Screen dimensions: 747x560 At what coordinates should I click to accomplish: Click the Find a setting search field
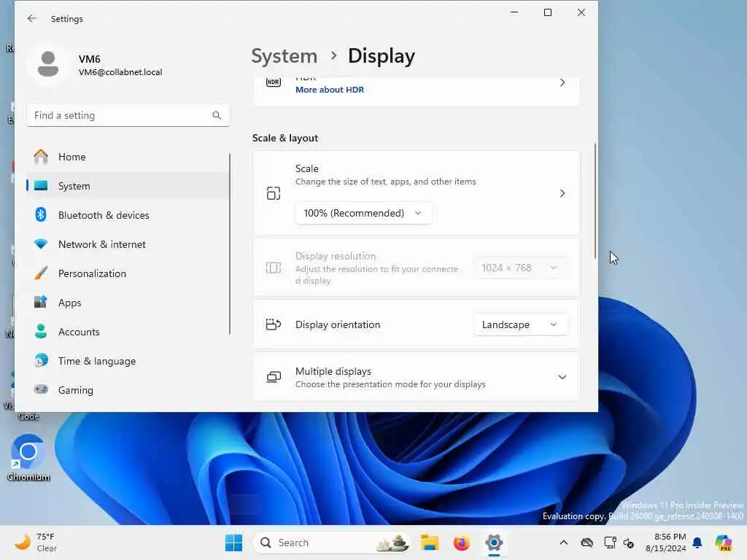click(128, 115)
